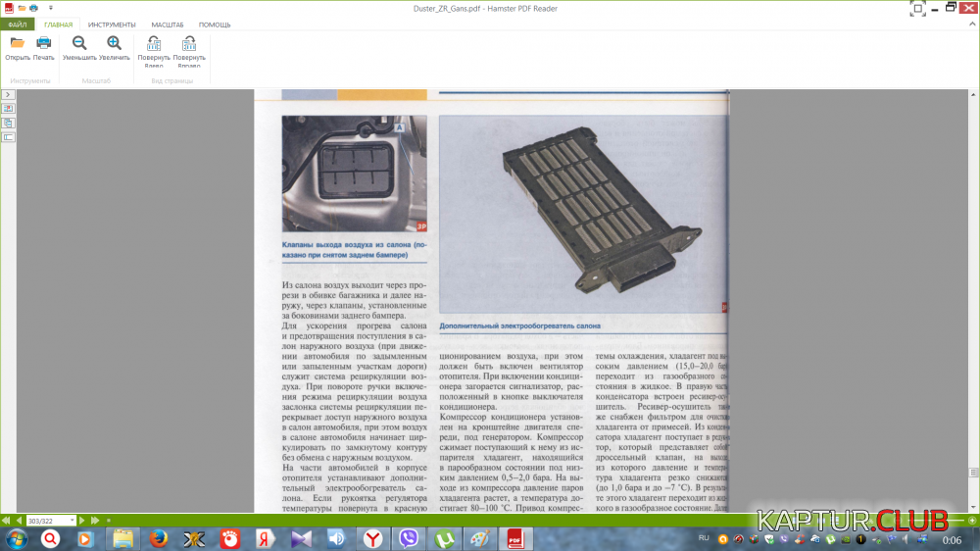The width and height of the screenshot is (980, 551).
Task: Click the Открыть (Open) folder icon
Action: click(18, 43)
